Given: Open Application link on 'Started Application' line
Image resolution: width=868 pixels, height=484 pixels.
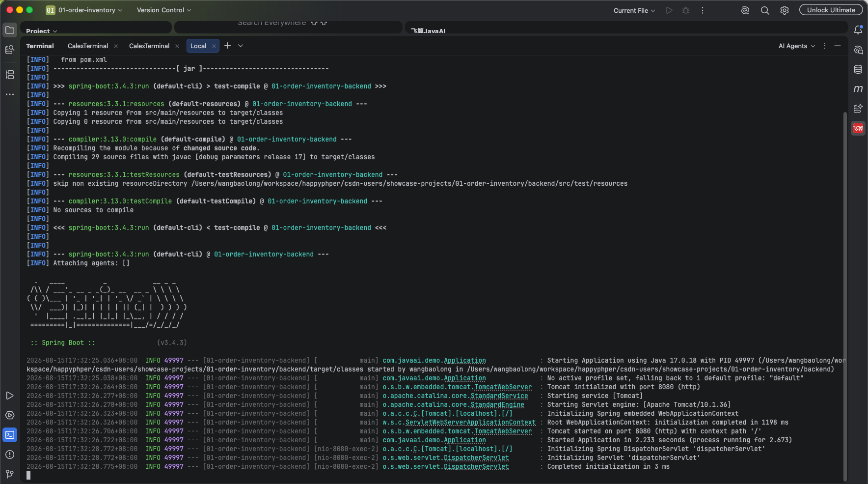Looking at the screenshot, I should click(x=465, y=440).
